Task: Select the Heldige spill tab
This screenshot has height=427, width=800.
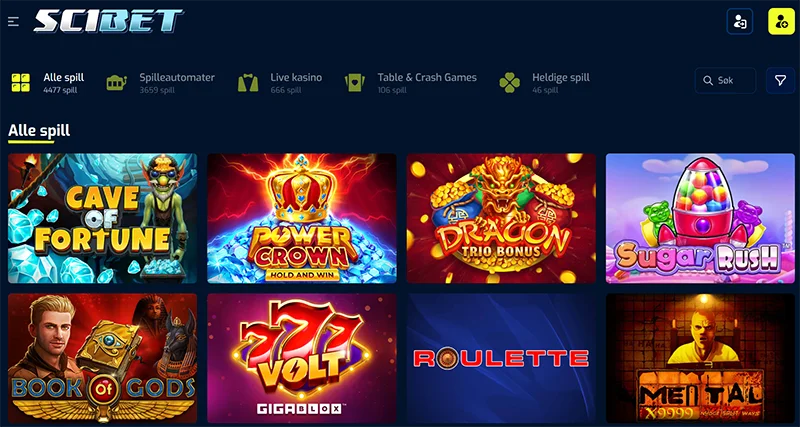Action: [545, 83]
